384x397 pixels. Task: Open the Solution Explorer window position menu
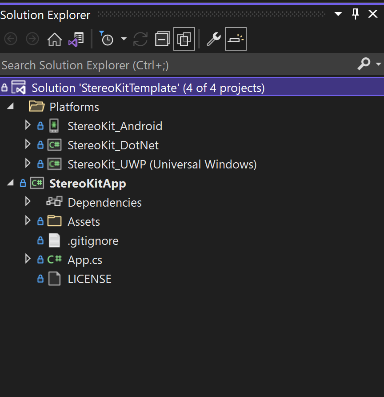pos(338,14)
